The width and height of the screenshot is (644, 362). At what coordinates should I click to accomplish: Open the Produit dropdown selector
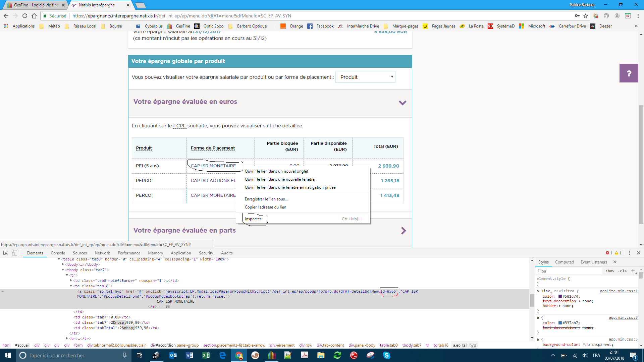[x=365, y=77]
